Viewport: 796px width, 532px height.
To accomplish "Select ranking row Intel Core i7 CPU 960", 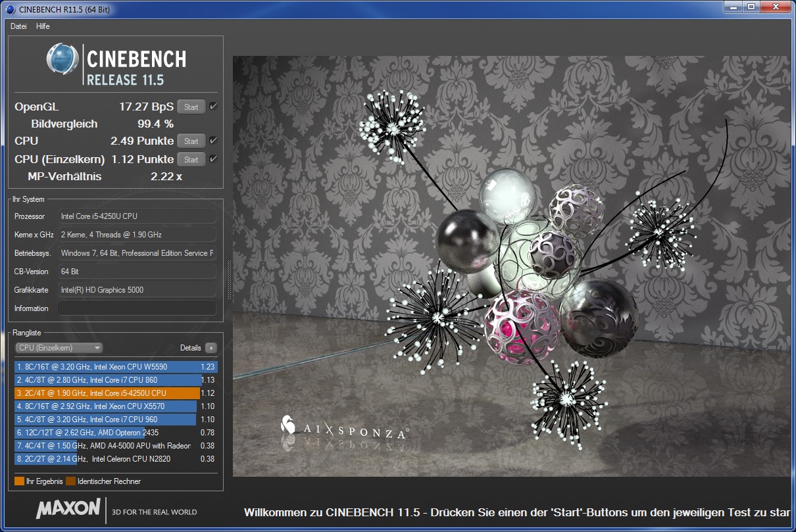I will [x=116, y=420].
